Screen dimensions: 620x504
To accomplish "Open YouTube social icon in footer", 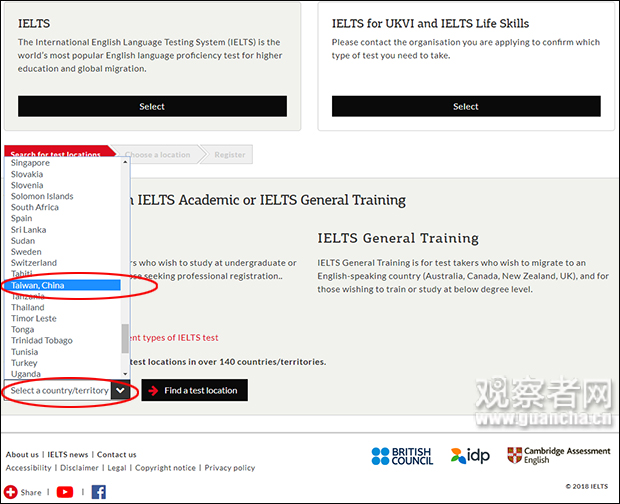I will [65, 492].
